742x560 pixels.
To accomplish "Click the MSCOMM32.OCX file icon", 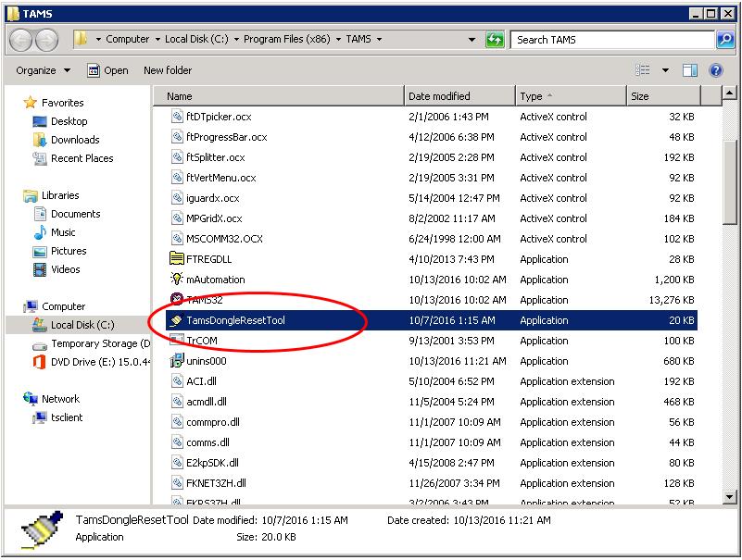I will [177, 239].
